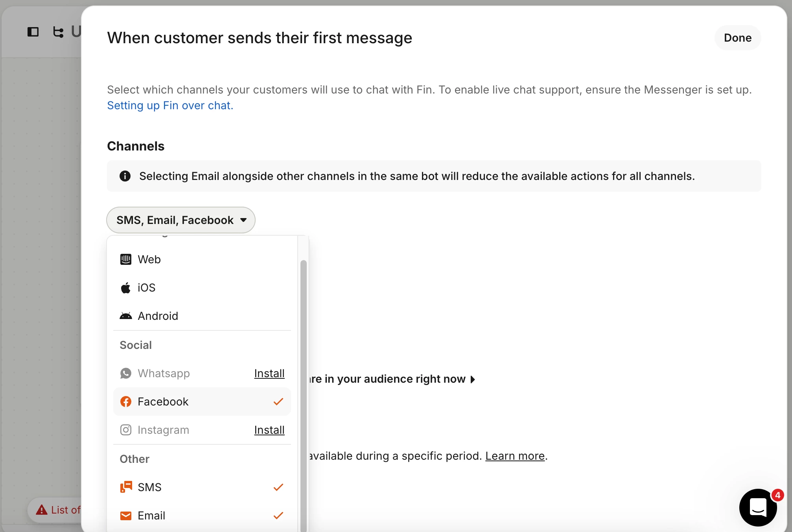
Task: Deselect the SMS channel option
Action: [x=202, y=487]
